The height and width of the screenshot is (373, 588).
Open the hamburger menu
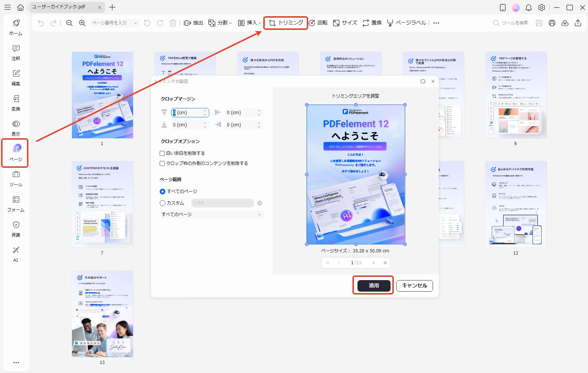(7, 7)
